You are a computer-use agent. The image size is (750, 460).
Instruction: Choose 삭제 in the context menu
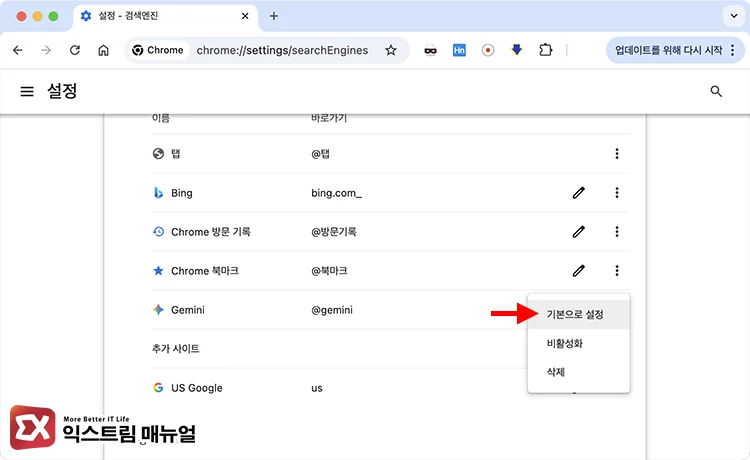[x=579, y=372]
